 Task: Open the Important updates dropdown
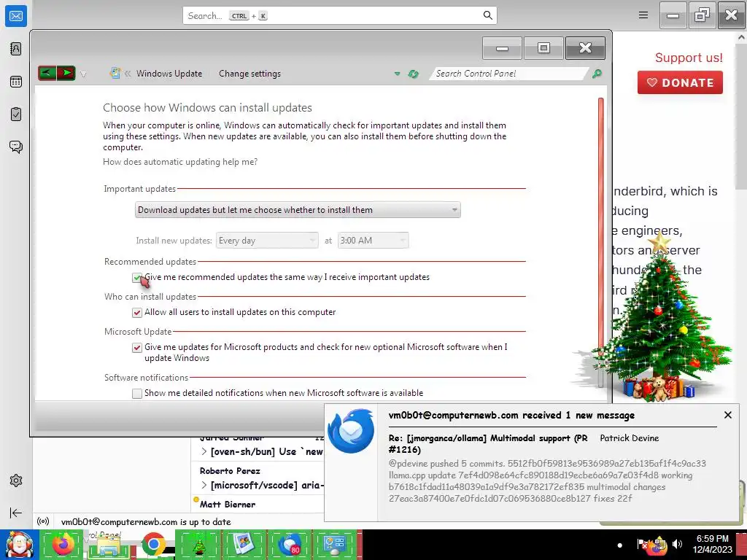tap(298, 210)
